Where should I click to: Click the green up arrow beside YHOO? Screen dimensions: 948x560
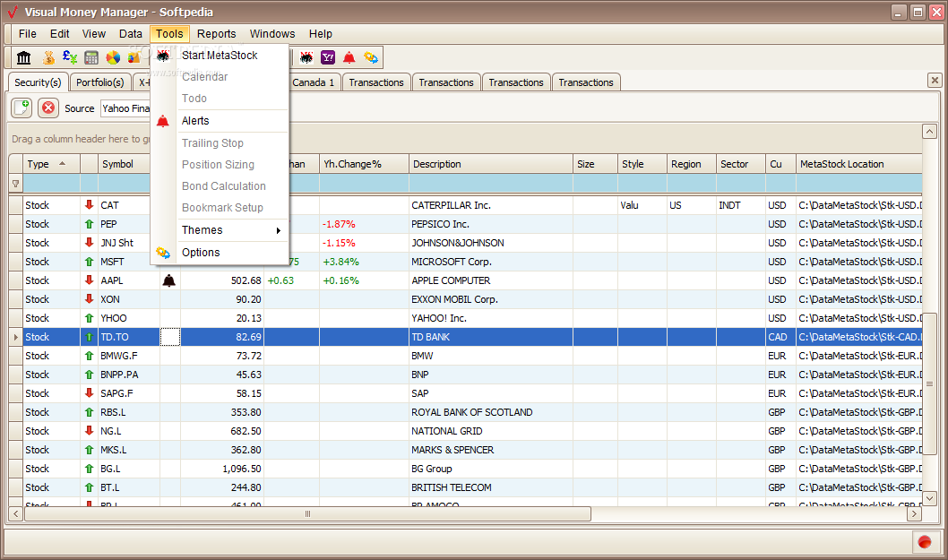pos(89,318)
